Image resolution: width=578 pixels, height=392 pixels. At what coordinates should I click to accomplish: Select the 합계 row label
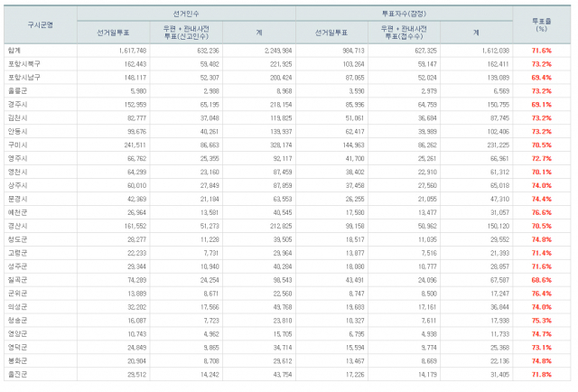click(x=14, y=51)
